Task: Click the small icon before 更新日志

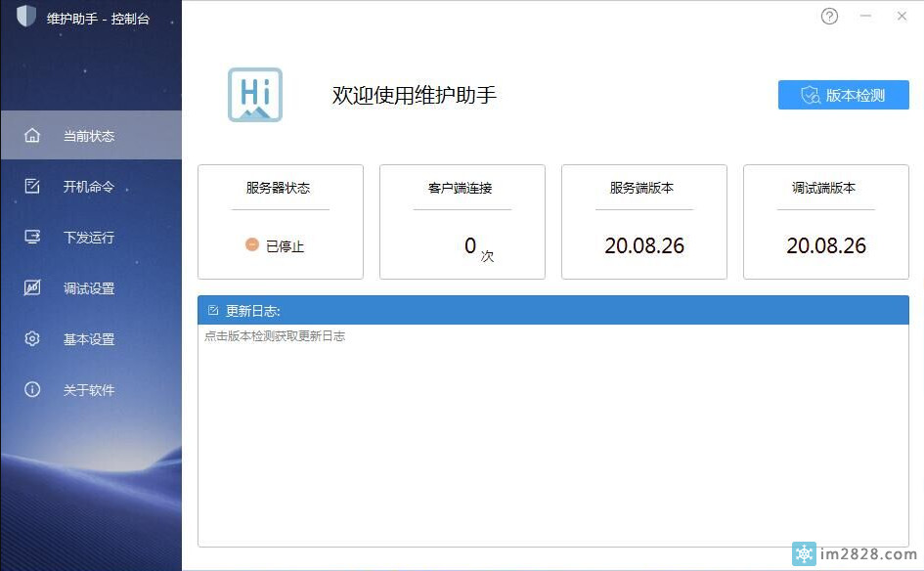Action: pyautogui.click(x=213, y=311)
